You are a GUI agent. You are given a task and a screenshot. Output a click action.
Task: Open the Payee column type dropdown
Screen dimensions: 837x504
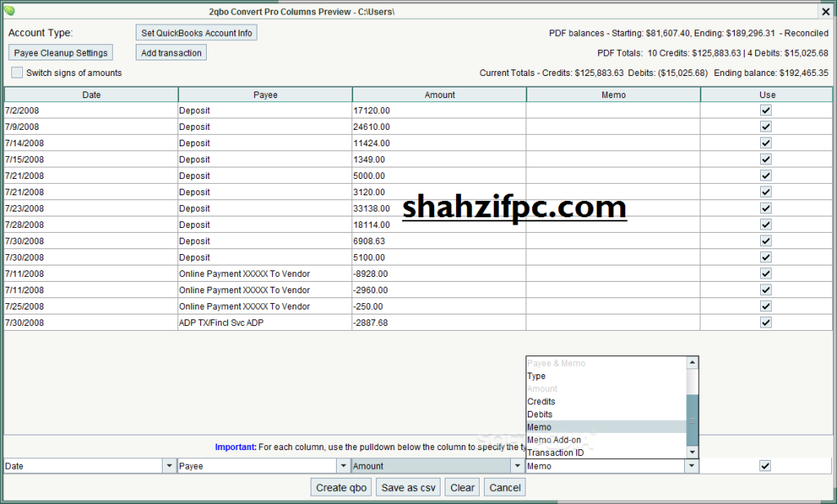344,465
